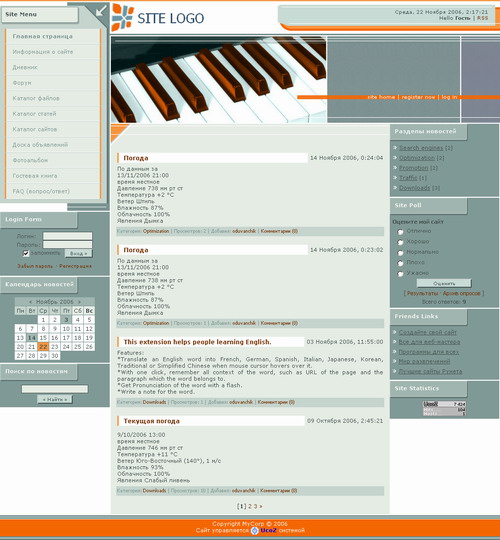Click the arrow bullet beside Traffic category
The height and width of the screenshot is (540, 500).
point(395,178)
